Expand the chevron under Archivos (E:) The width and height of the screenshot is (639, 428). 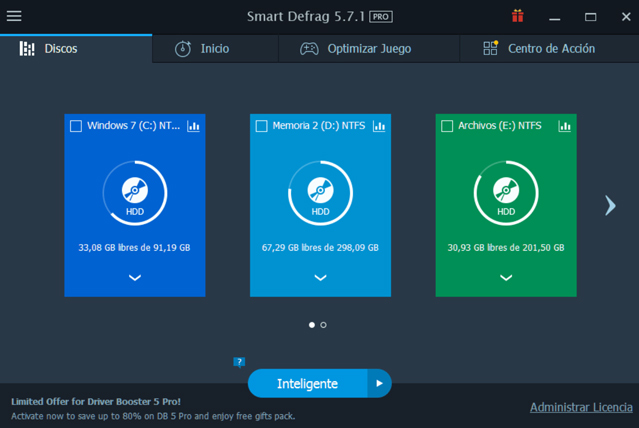[x=506, y=278]
